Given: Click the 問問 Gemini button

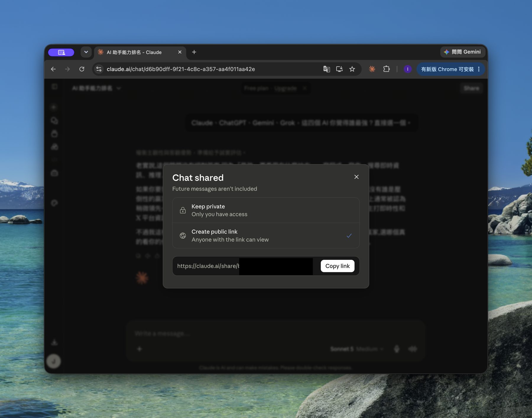Looking at the screenshot, I should click(462, 52).
